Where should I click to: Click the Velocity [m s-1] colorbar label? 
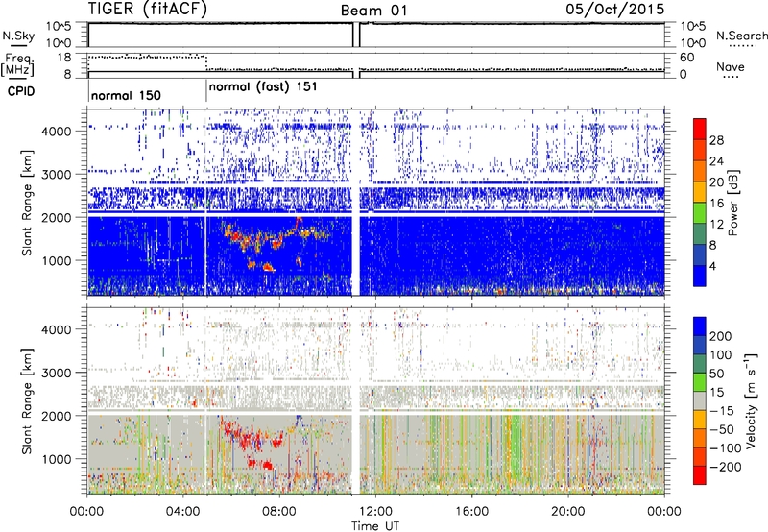pyautogui.click(x=751, y=400)
